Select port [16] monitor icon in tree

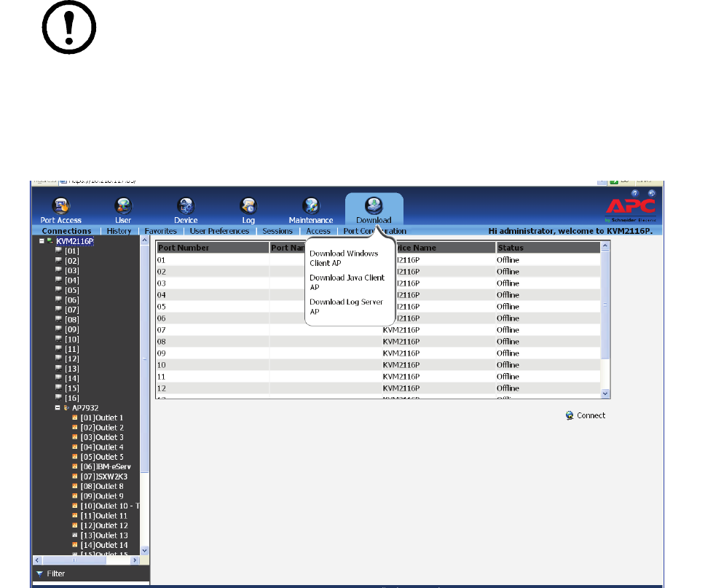[x=58, y=398]
